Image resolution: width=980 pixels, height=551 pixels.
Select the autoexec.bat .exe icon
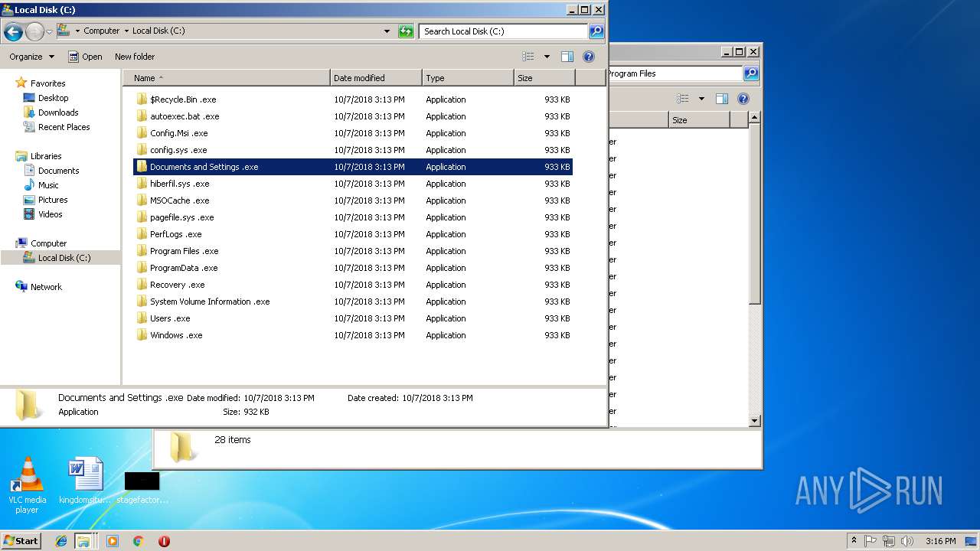(142, 116)
